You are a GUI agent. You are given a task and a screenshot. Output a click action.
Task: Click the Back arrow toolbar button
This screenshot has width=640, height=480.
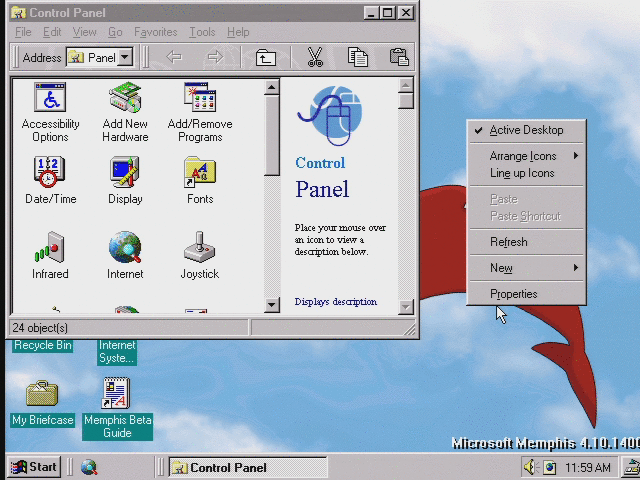pos(174,57)
